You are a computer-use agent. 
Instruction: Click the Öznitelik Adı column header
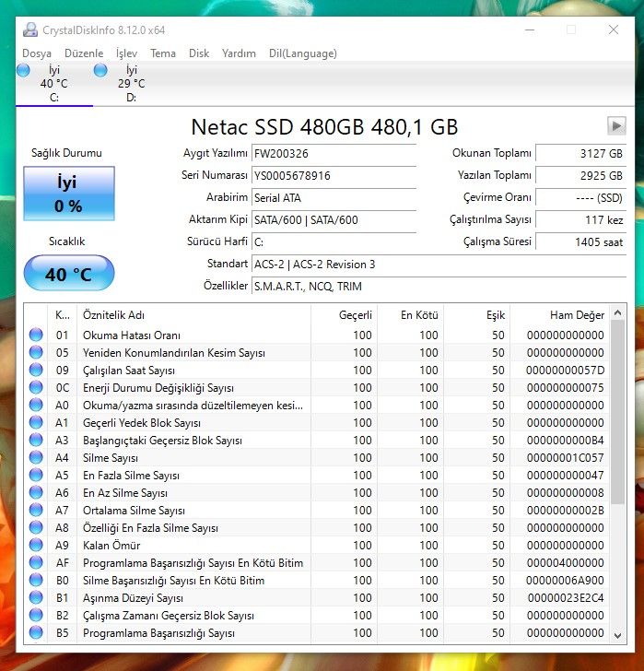tap(193, 315)
